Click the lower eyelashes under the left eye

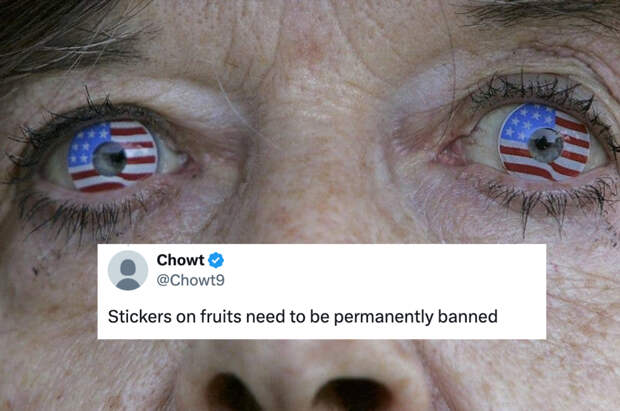coord(87,216)
